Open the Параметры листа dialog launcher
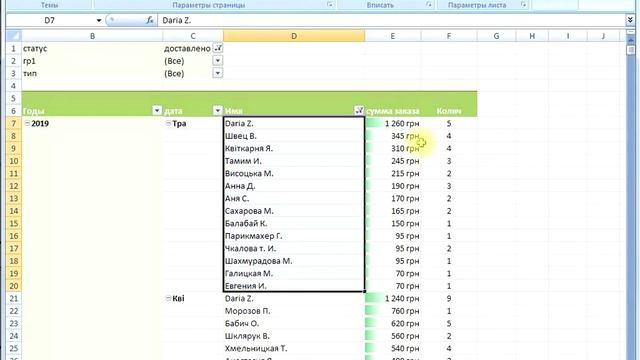This screenshot has height=360, width=640. 524,5
